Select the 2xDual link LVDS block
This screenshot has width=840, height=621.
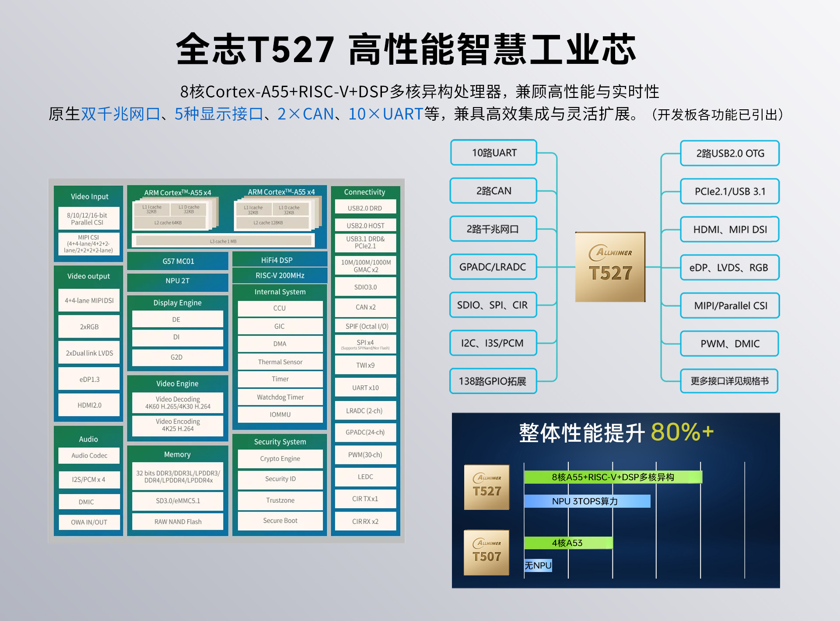point(89,353)
